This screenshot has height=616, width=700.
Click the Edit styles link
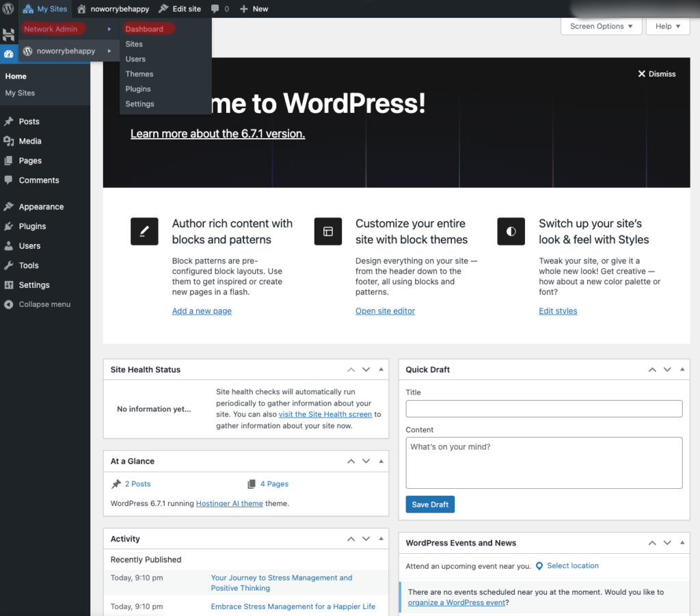coord(558,311)
